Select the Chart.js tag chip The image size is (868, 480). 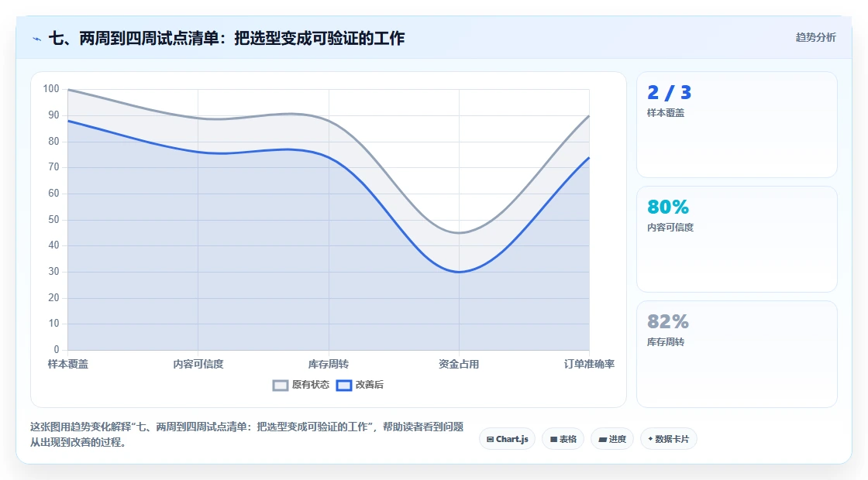507,439
